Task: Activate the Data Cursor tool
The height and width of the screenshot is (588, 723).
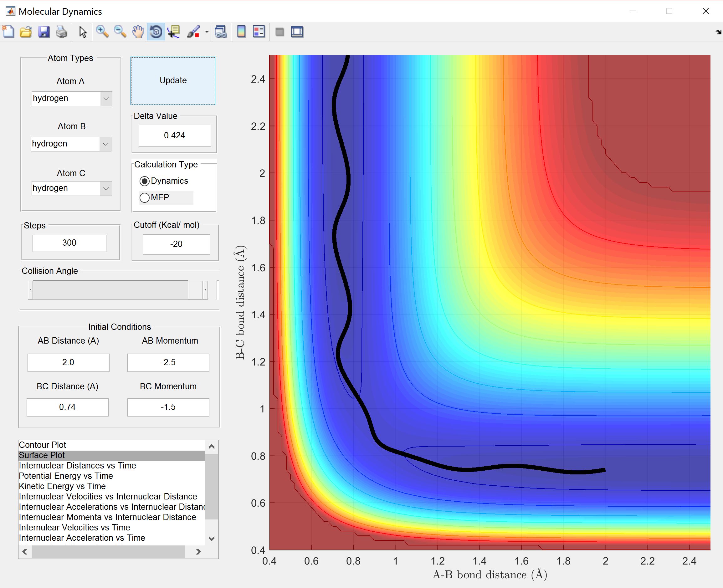Action: coord(174,32)
